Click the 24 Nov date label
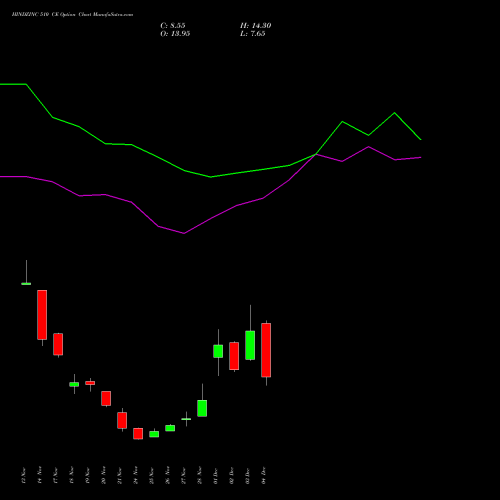The image size is (500, 500). pyautogui.click(x=136, y=475)
